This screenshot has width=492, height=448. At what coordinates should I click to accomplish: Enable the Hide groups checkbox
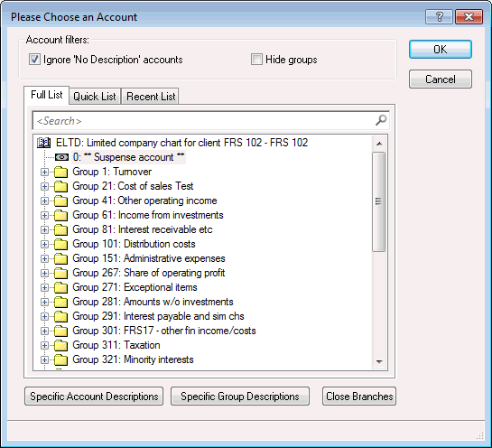pyautogui.click(x=256, y=60)
